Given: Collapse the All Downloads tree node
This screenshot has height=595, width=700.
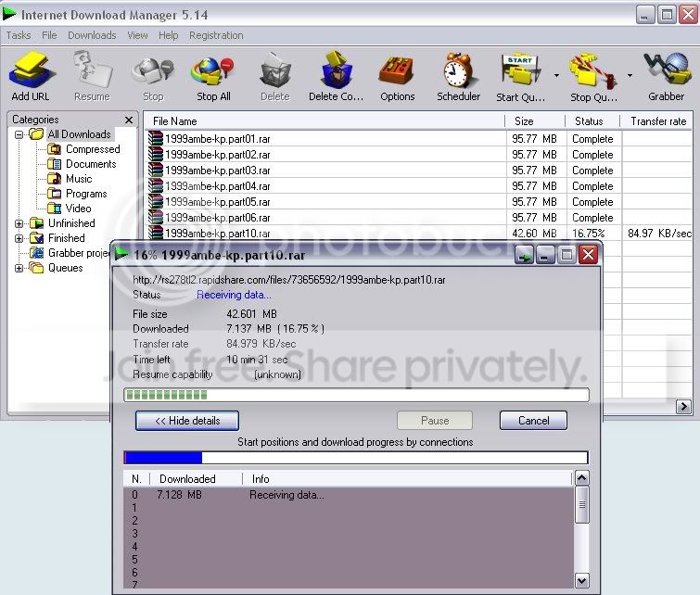Looking at the screenshot, I should pos(19,134).
